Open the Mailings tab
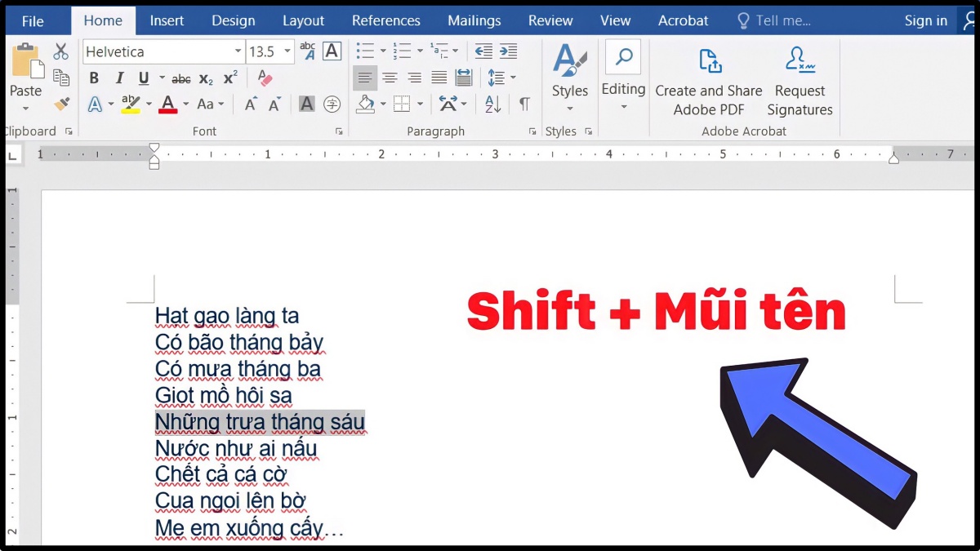 [474, 20]
